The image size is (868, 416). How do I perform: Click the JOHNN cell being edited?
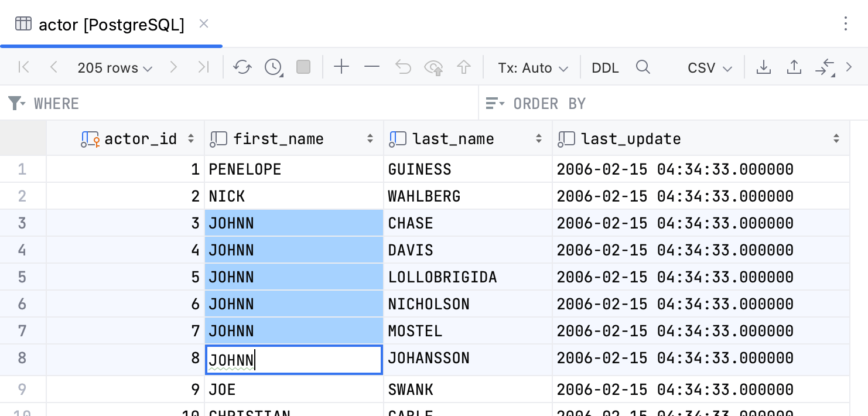pos(293,358)
